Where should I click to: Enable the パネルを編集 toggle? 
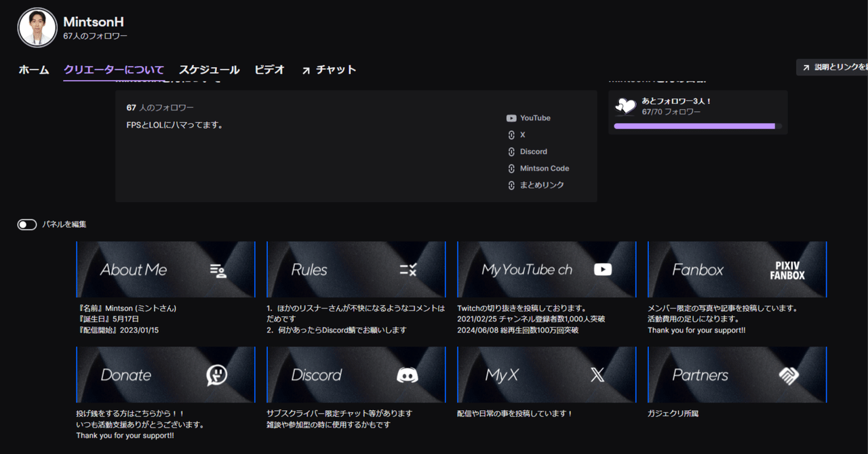(26, 224)
